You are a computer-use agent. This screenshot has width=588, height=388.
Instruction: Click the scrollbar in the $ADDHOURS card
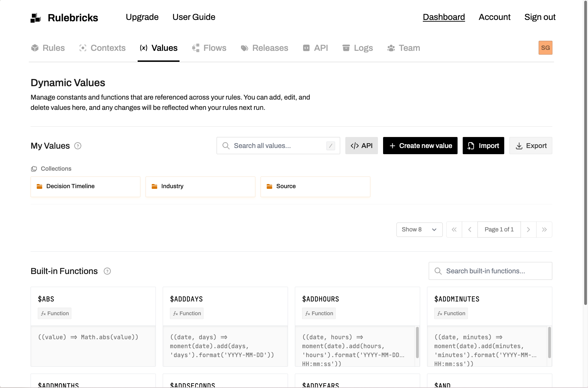click(x=417, y=343)
